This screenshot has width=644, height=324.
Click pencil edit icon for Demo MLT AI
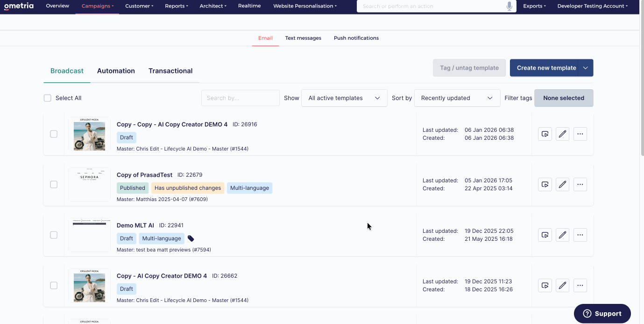[562, 235]
